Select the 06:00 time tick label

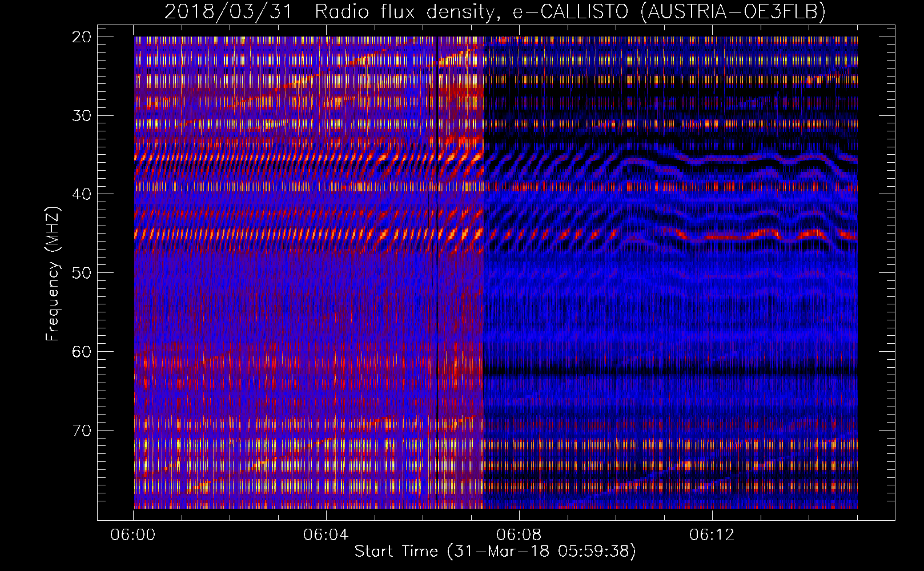133,535
